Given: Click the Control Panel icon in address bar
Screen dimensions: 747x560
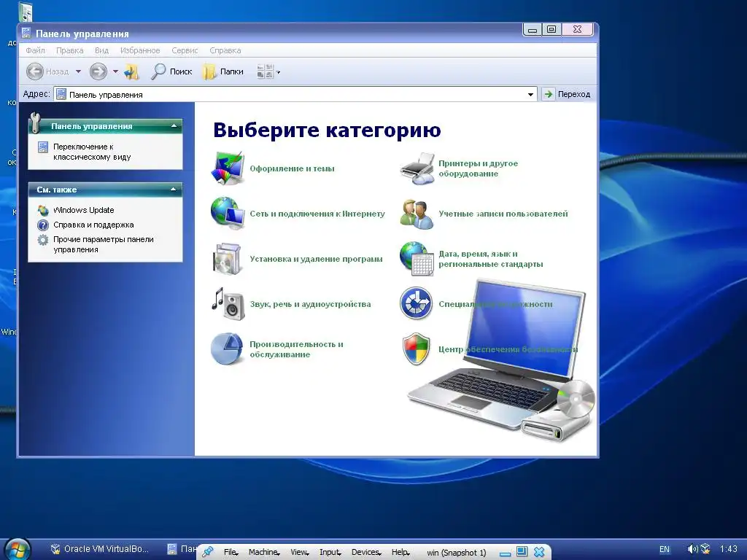Looking at the screenshot, I should point(61,94).
